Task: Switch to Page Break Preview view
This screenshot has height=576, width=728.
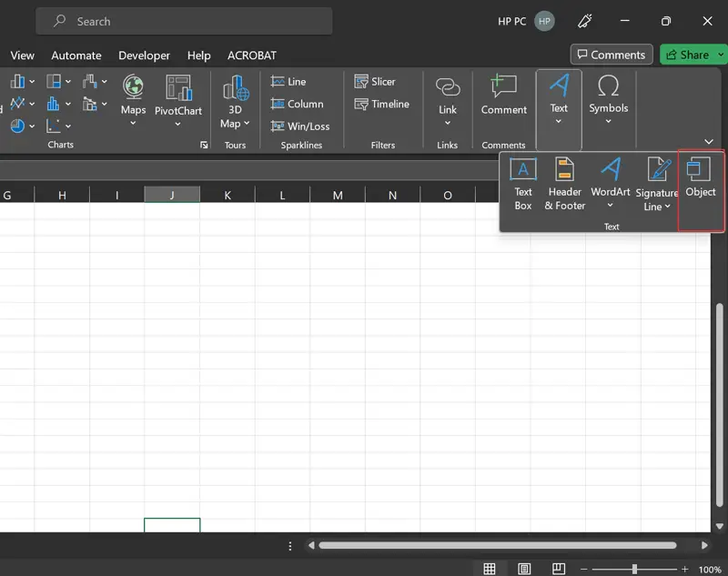Action: click(561, 569)
